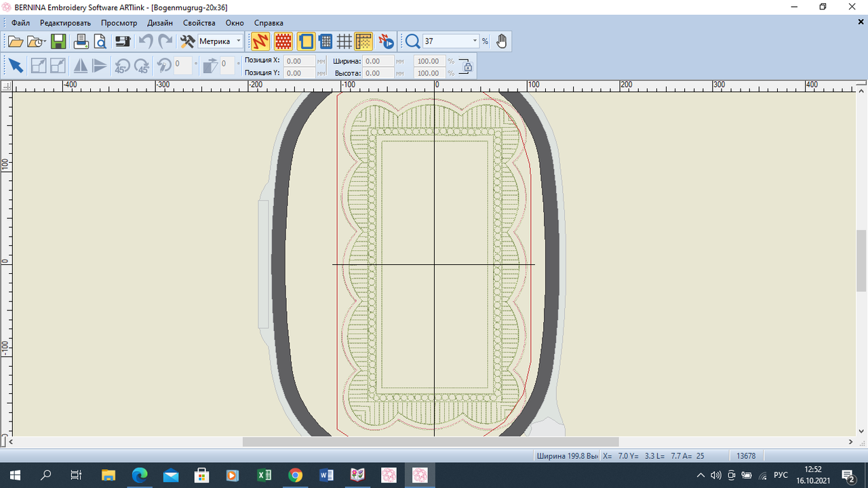868x488 pixels.
Task: Rotate 45 degrees counterclockwise
Action: click(122, 66)
